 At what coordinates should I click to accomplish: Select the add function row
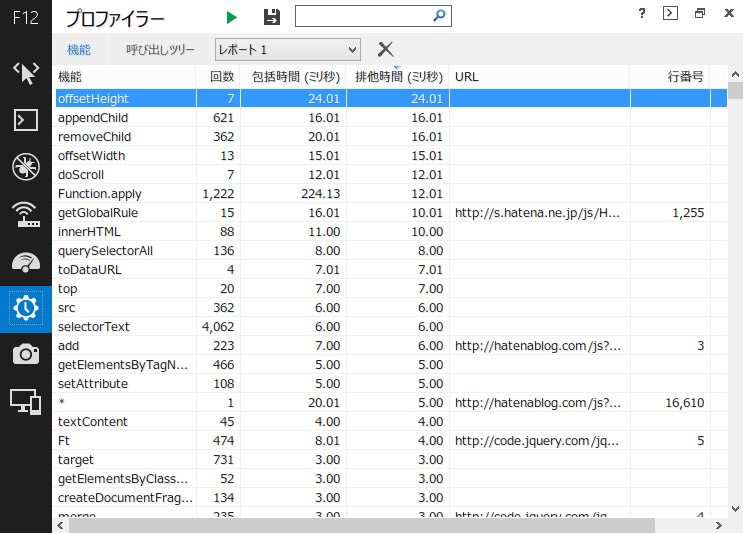391,345
